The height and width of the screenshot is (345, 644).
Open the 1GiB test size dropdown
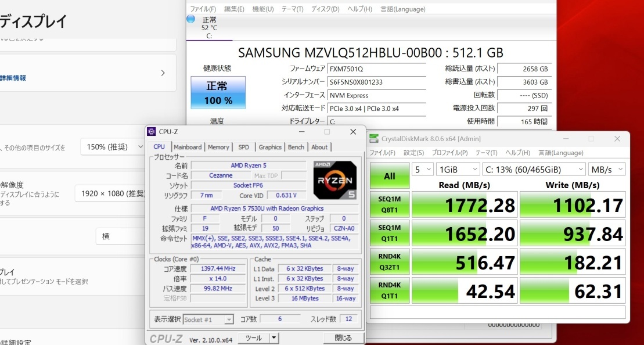(x=458, y=169)
